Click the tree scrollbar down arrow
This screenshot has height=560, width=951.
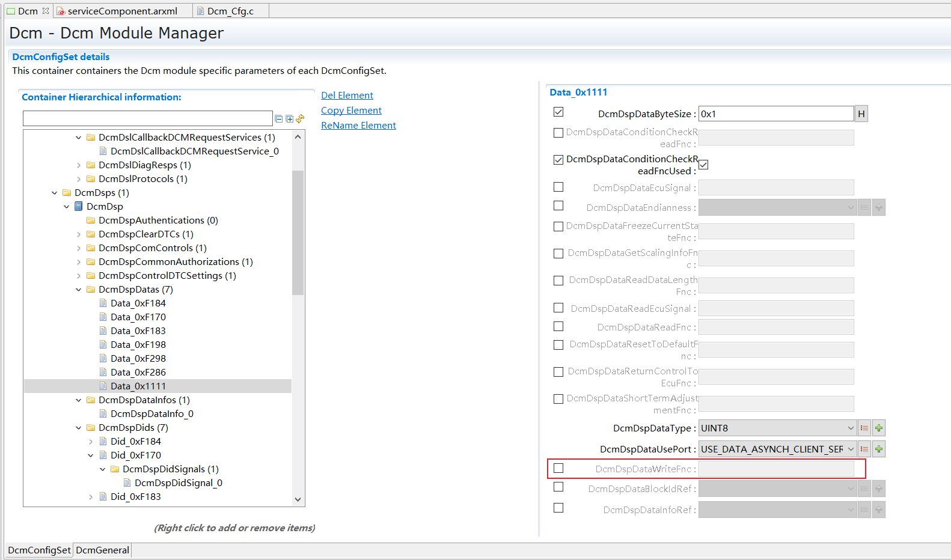pyautogui.click(x=298, y=499)
